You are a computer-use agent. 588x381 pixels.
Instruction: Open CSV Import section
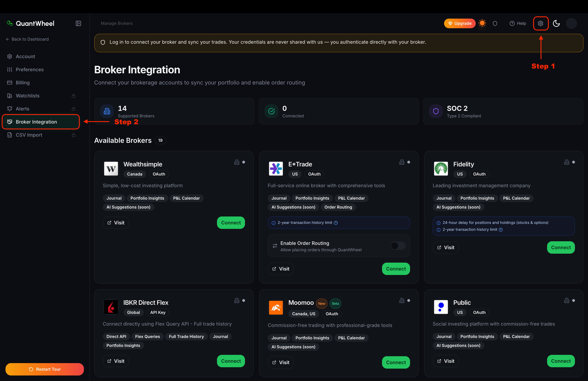pyautogui.click(x=41, y=135)
